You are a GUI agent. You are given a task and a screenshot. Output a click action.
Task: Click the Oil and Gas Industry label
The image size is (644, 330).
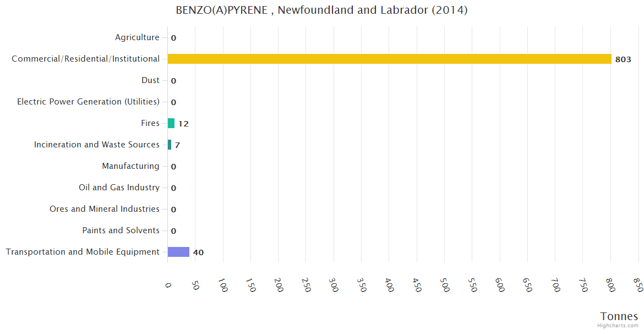click(x=119, y=188)
